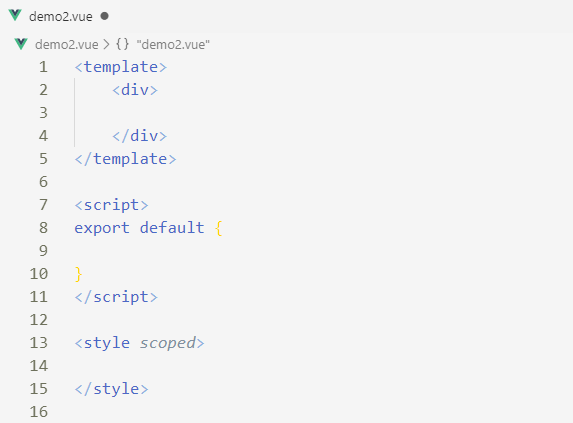Click the opening div tag on line 2
This screenshot has width=573, height=423.
[135, 90]
